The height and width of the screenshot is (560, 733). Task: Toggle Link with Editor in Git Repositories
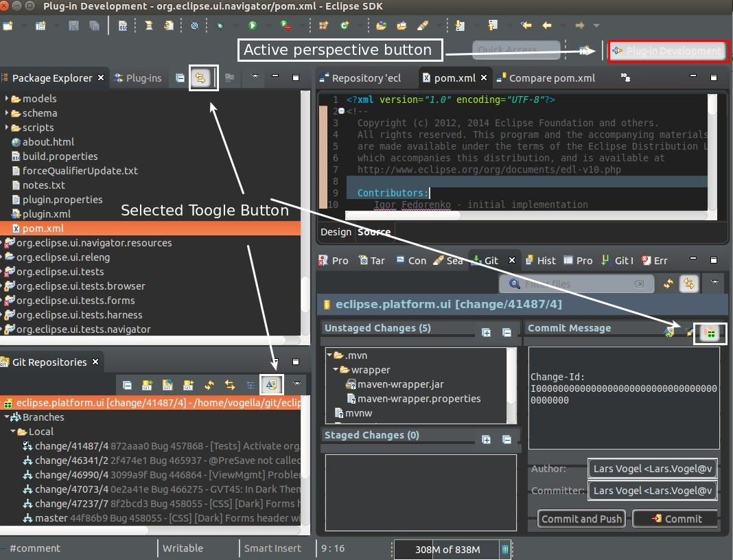point(229,385)
